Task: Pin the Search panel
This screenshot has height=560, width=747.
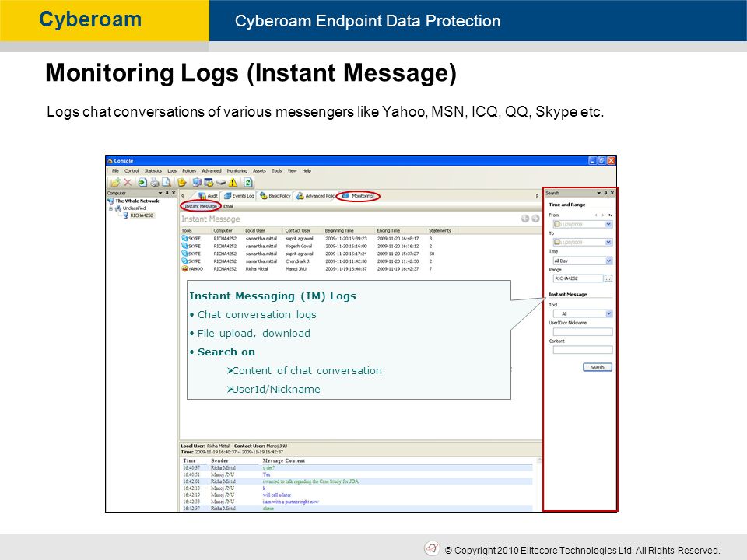Action: click(x=605, y=193)
